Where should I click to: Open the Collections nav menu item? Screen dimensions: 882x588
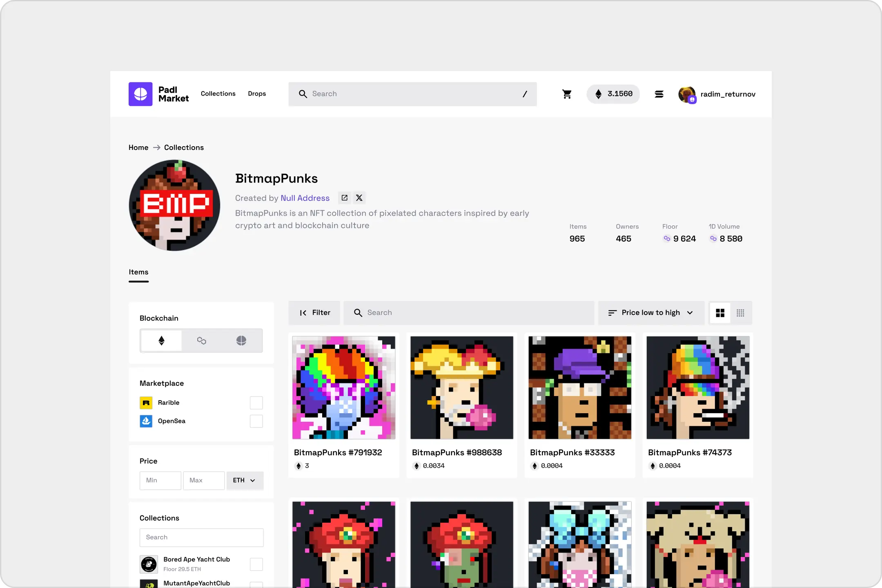coord(218,94)
